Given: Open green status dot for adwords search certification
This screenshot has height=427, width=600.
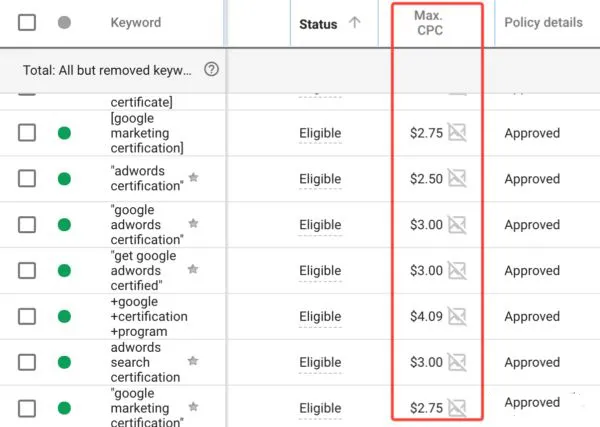Looking at the screenshot, I should point(65,363).
